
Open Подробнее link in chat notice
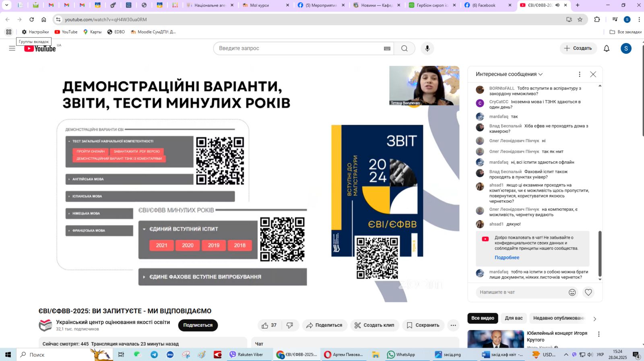pyautogui.click(x=507, y=258)
